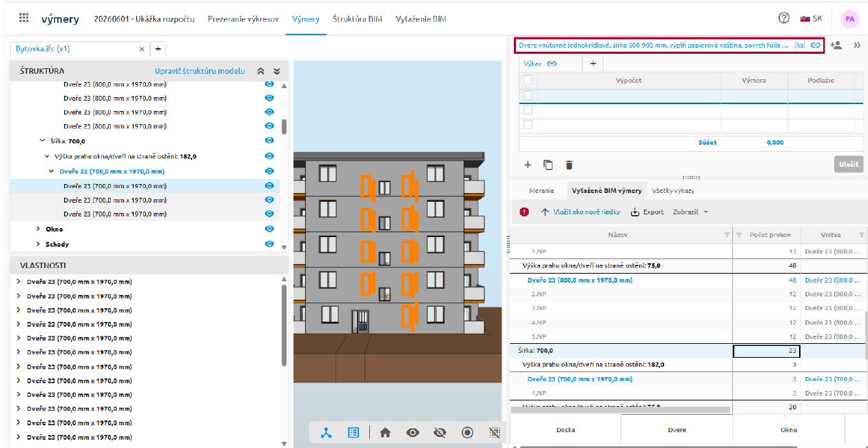This screenshot has height=448, width=868.
Task: Open filter for Vrstva column
Action: [860, 235]
